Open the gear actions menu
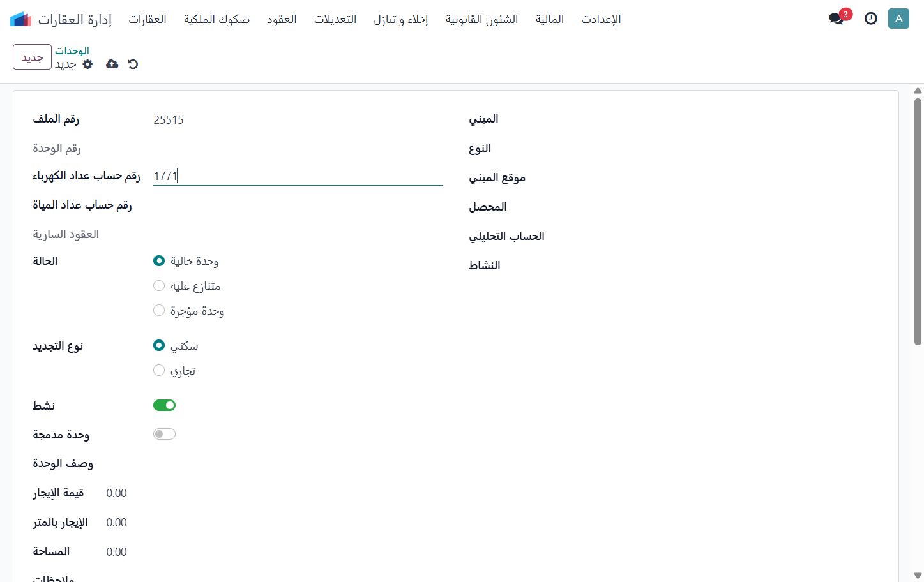The width and height of the screenshot is (924, 582). 88,64
